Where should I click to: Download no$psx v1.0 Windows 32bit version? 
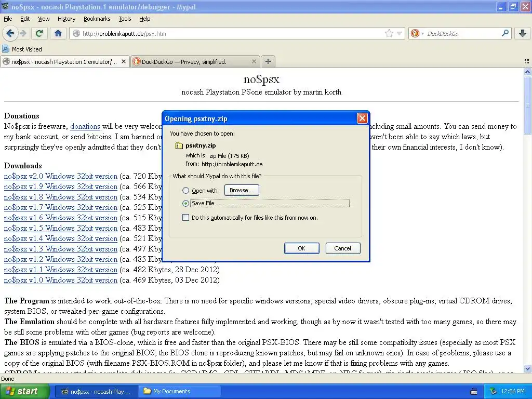[x=61, y=280]
